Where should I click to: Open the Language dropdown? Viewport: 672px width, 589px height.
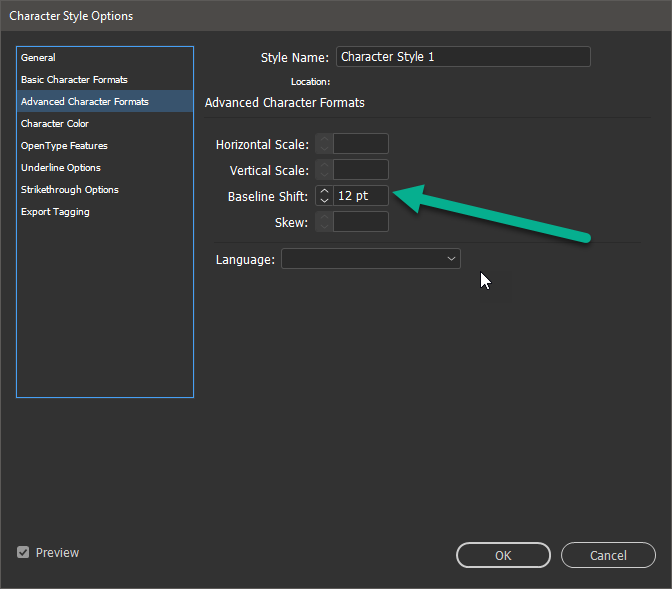370,259
